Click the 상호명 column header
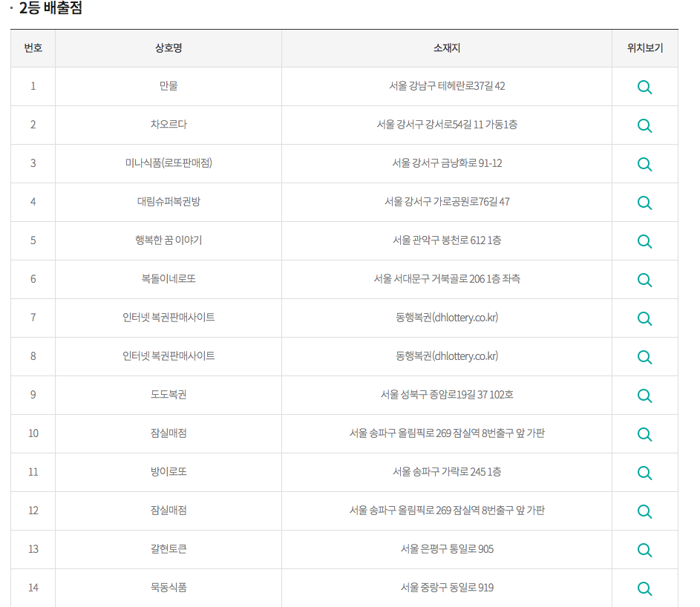700x607 pixels. pyautogui.click(x=169, y=48)
